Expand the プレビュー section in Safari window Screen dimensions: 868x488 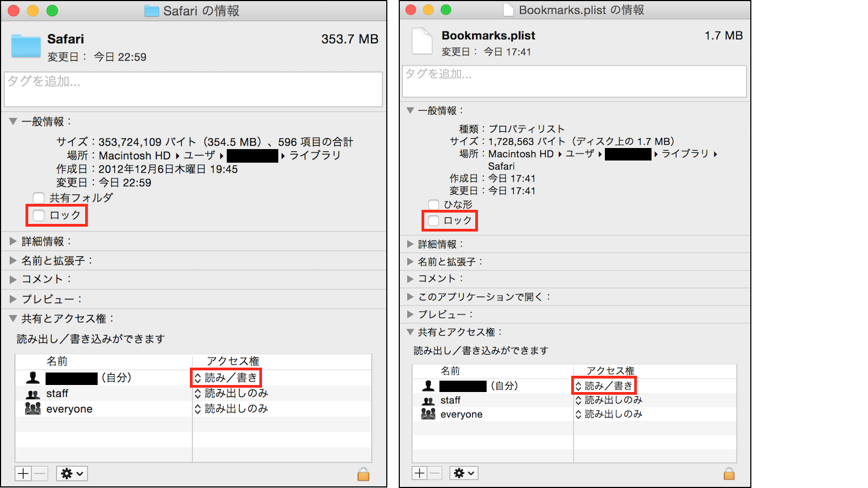(x=13, y=299)
